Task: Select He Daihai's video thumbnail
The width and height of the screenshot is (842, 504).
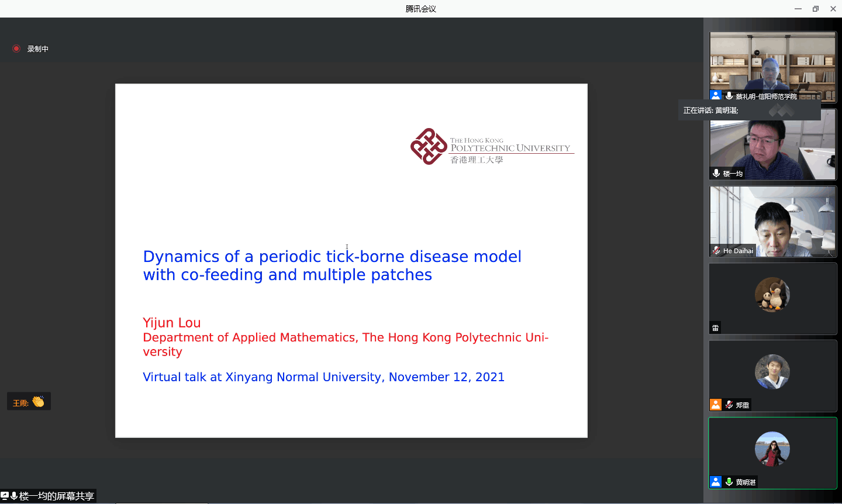Action: pos(772,221)
